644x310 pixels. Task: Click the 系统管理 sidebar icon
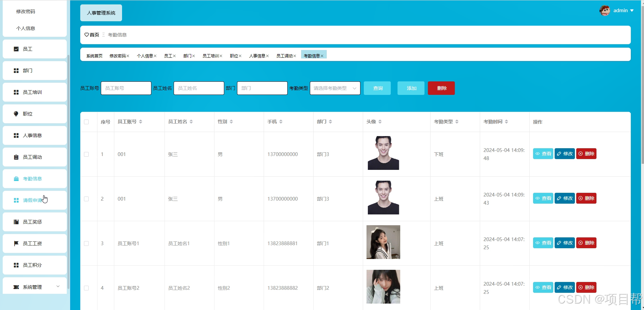click(x=16, y=287)
